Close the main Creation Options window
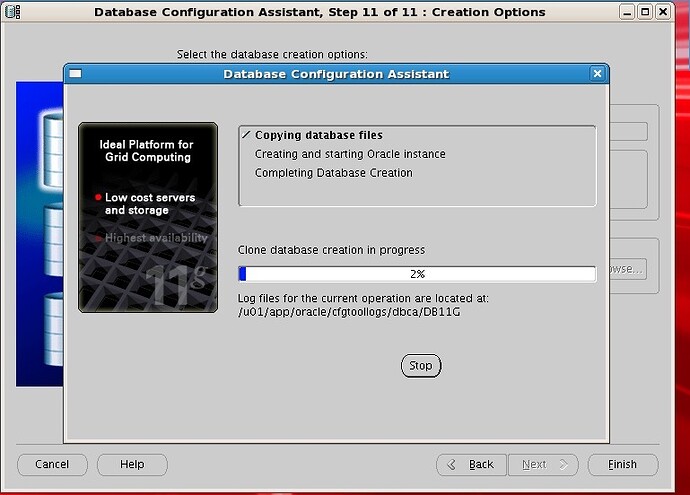The width and height of the screenshot is (690, 495). coord(663,12)
